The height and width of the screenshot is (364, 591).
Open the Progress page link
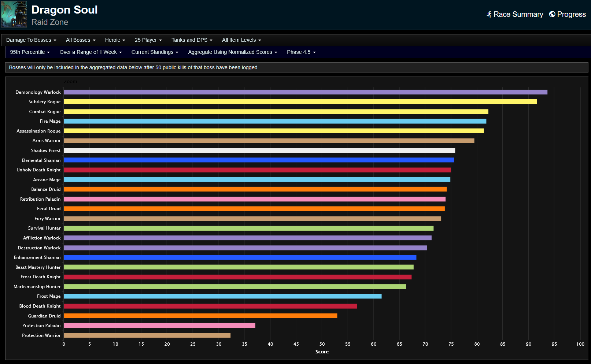coord(571,14)
